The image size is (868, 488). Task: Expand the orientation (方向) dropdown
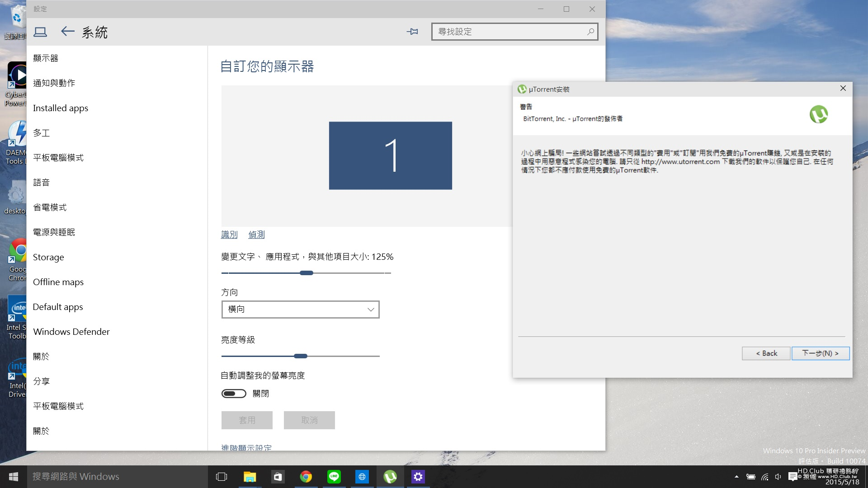pyautogui.click(x=300, y=310)
